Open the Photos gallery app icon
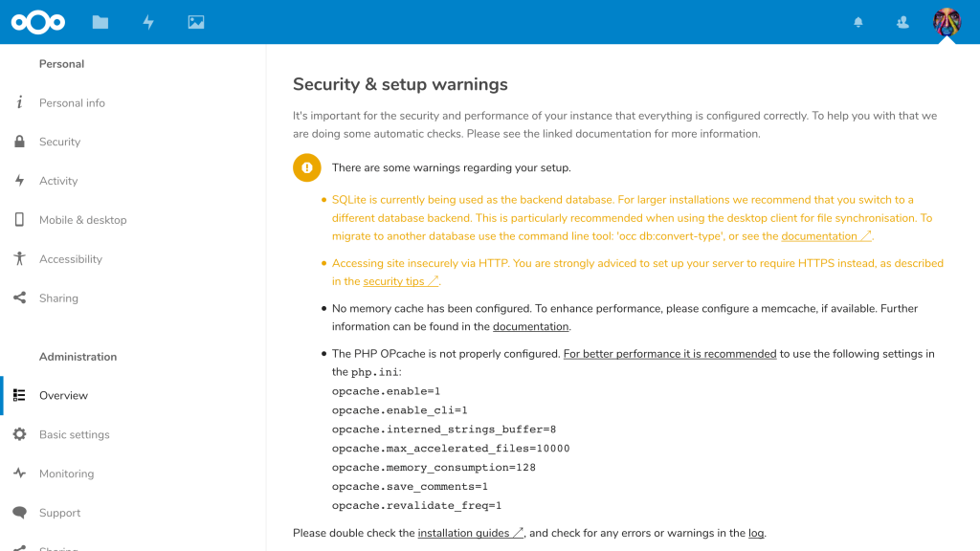This screenshot has height=551, width=980. [x=196, y=22]
